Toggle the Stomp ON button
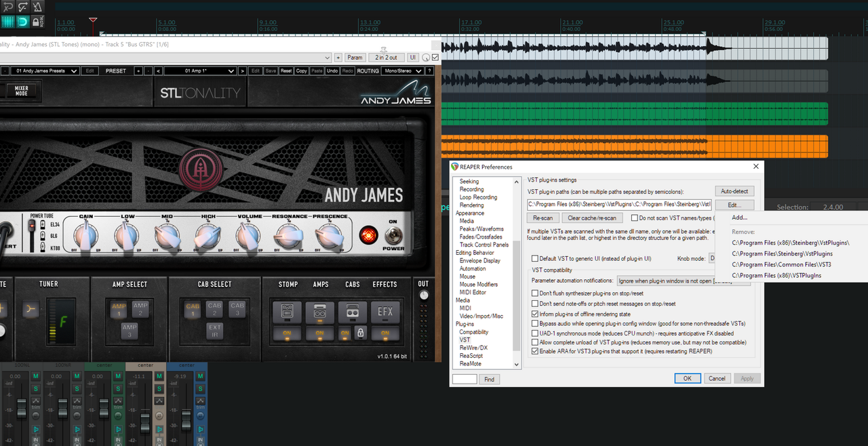 pyautogui.click(x=286, y=333)
